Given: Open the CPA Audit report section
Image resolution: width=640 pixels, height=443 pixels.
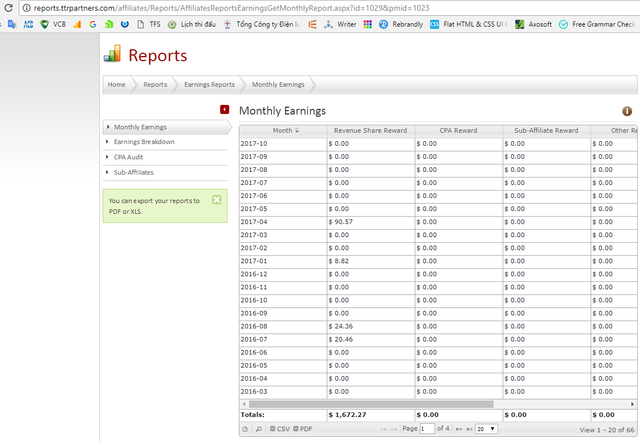Looking at the screenshot, I should point(128,157).
